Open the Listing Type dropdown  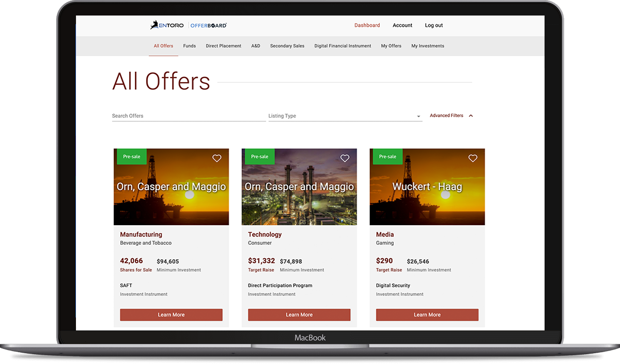coord(345,116)
